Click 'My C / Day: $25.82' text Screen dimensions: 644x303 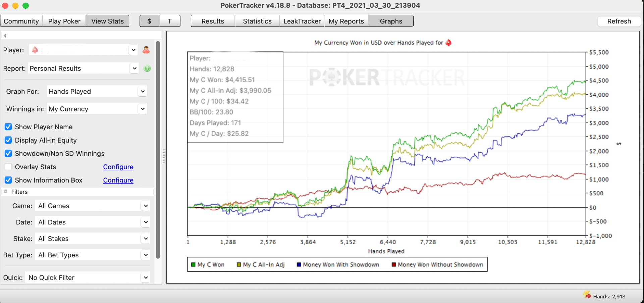pyautogui.click(x=219, y=134)
